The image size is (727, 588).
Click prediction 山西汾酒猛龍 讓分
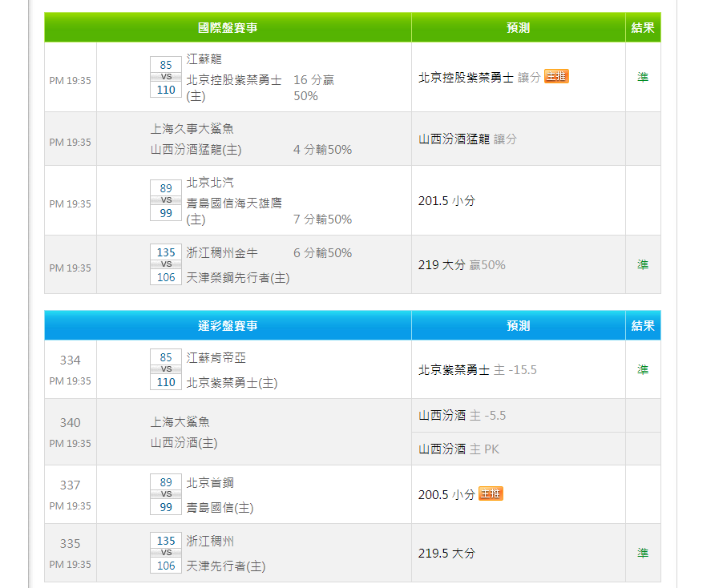[467, 139]
